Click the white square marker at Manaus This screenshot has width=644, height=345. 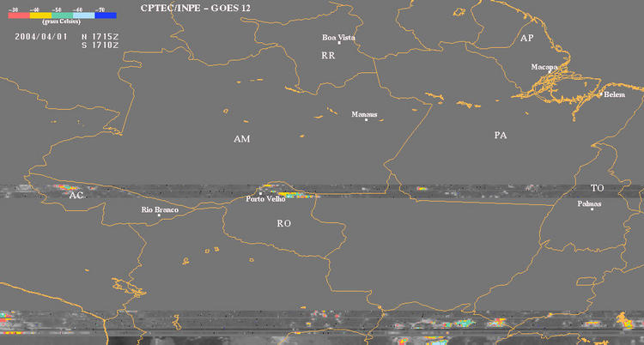(366, 120)
